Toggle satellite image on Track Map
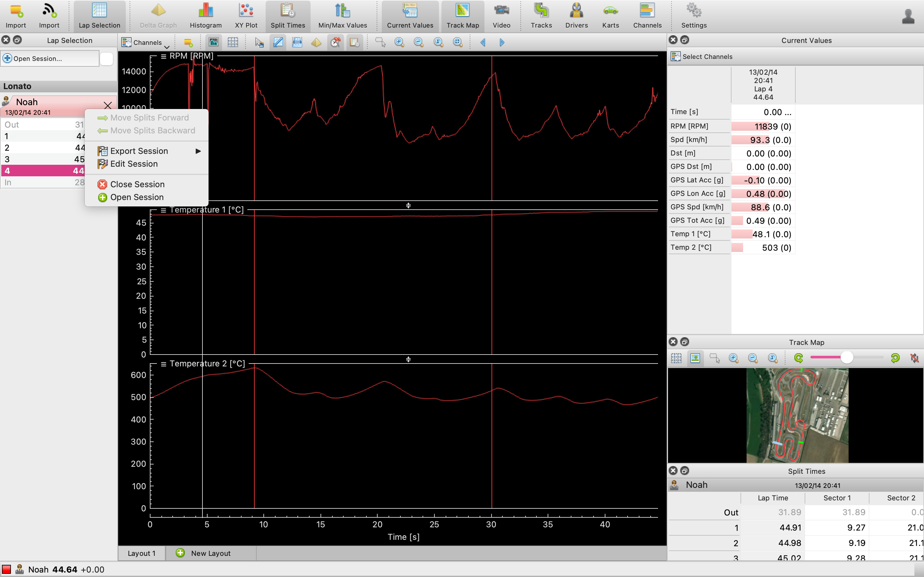This screenshot has width=924, height=577. [x=695, y=358]
